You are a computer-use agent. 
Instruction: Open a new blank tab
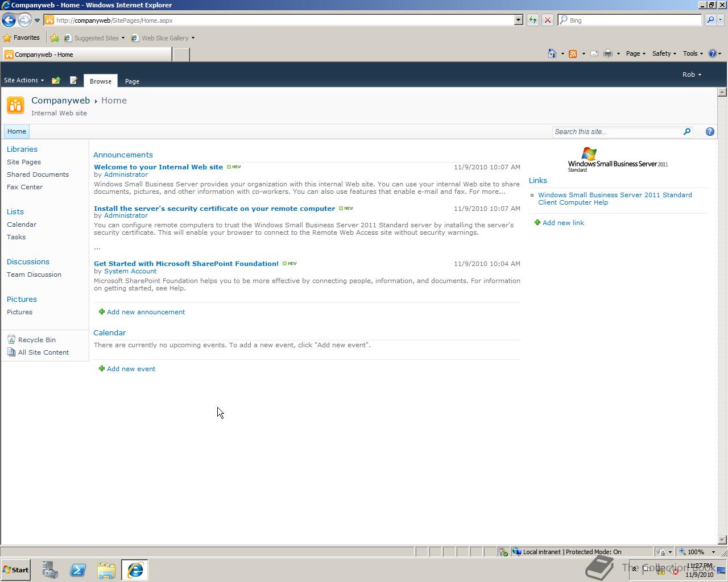click(x=181, y=55)
